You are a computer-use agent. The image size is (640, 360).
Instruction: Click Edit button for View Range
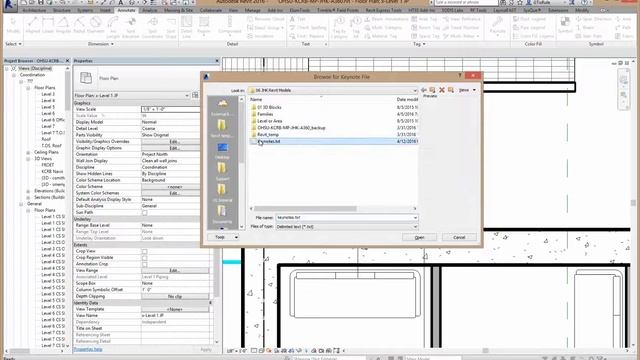point(174,271)
